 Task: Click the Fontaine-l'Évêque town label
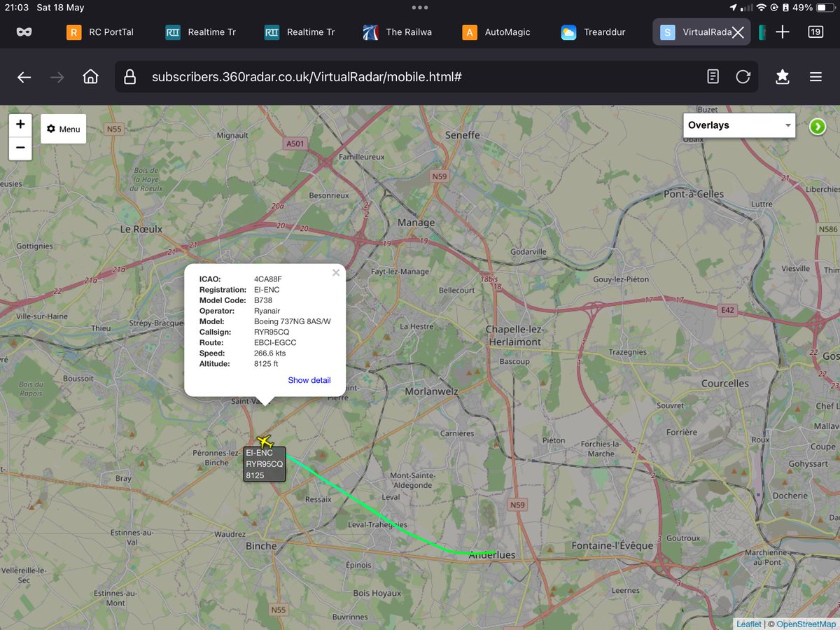612,545
